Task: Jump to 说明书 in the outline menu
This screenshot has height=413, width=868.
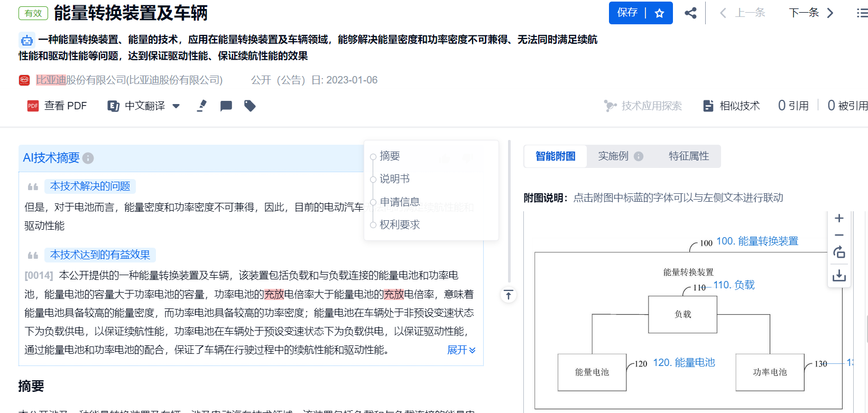Action: pyautogui.click(x=394, y=179)
